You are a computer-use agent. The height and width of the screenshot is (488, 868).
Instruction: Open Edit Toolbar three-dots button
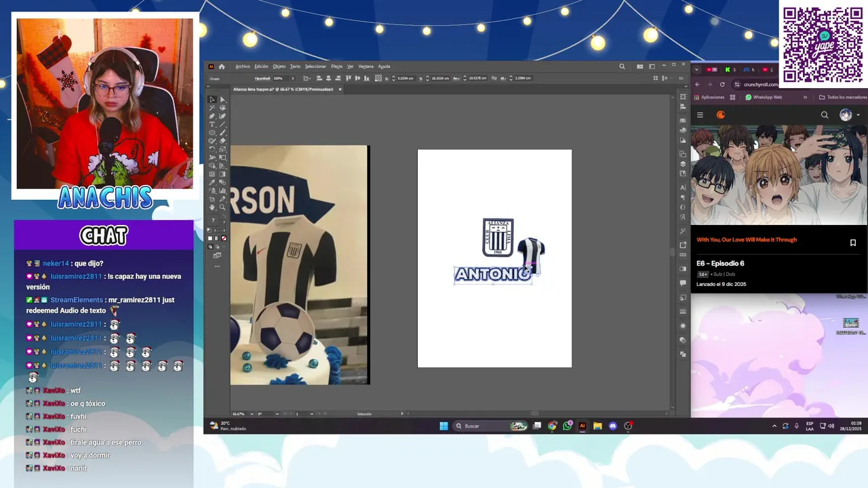pos(217,266)
